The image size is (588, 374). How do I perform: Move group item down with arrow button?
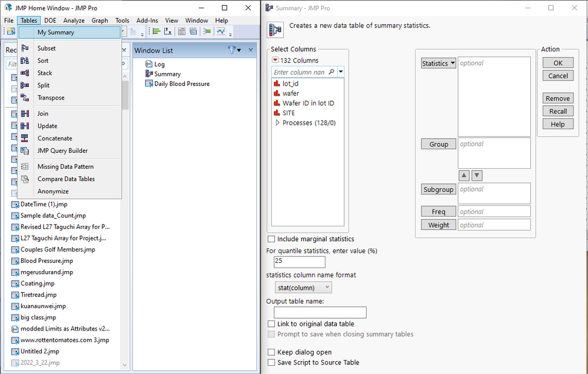point(477,175)
